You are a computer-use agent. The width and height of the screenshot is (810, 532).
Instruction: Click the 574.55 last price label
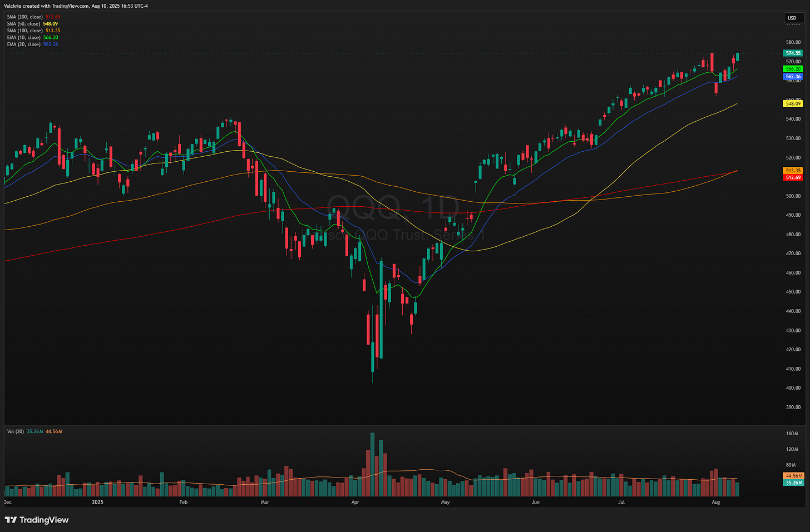point(793,53)
